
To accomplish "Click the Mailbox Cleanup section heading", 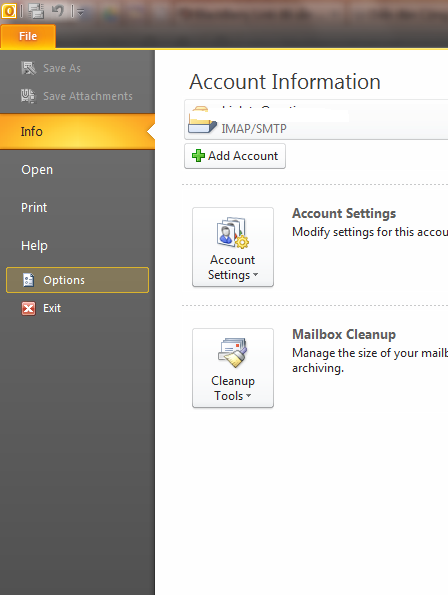I will tap(344, 334).
